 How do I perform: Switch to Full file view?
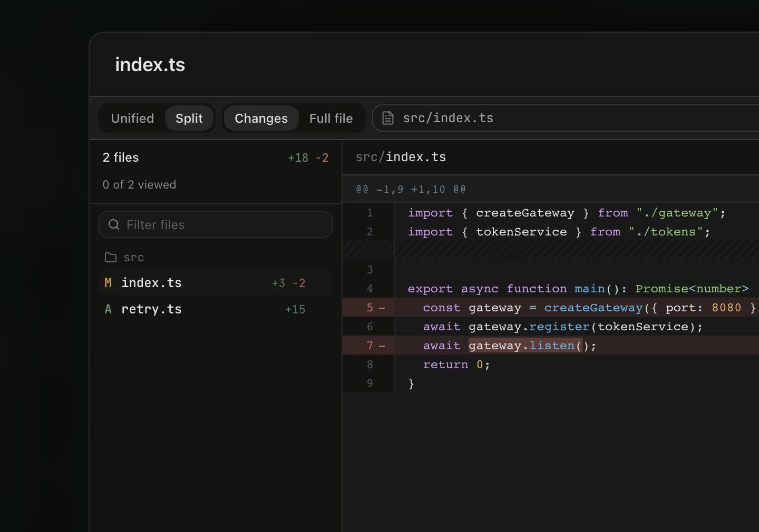(x=331, y=119)
